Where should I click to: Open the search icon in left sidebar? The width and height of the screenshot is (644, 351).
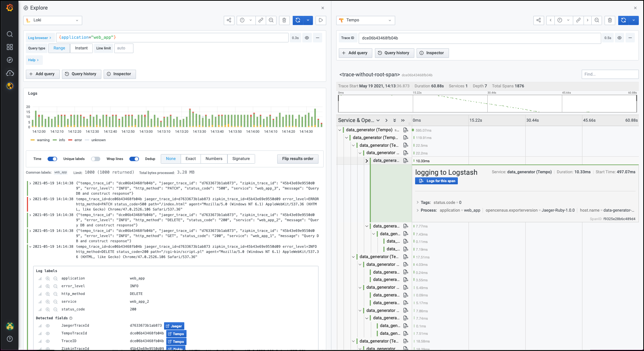pyautogui.click(x=10, y=34)
